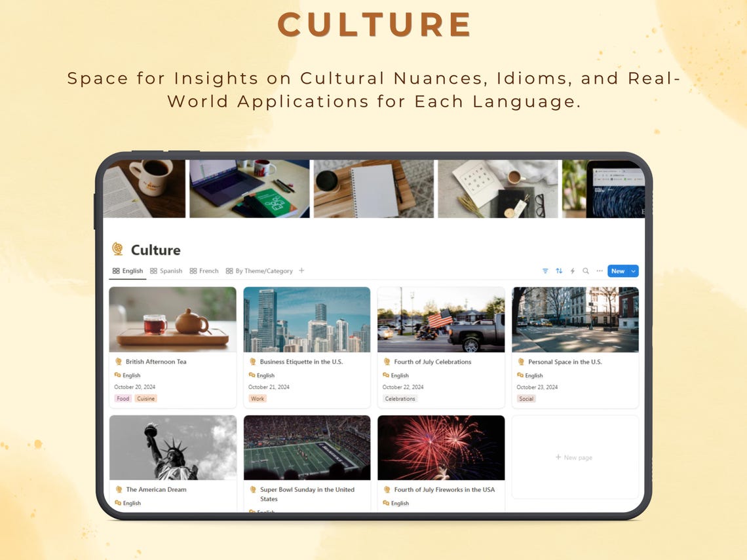The width and height of the screenshot is (747, 560).
Task: Open the three-dot more options menu
Action: pos(600,271)
